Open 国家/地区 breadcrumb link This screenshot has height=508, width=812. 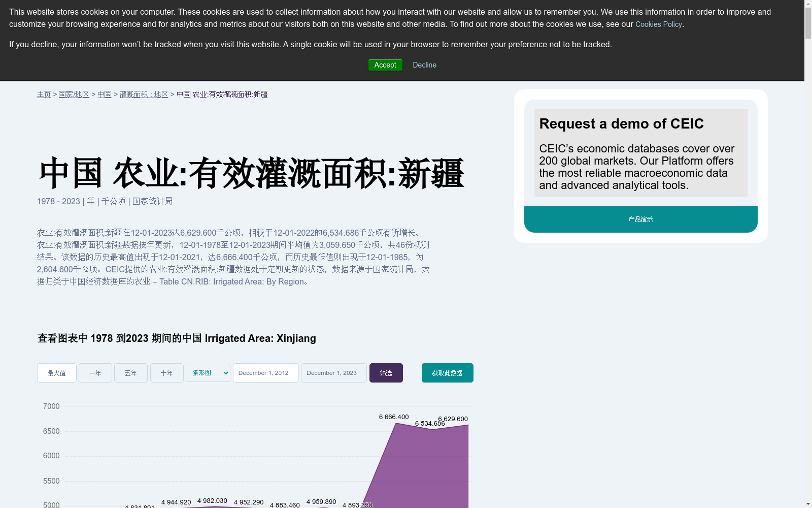click(74, 94)
